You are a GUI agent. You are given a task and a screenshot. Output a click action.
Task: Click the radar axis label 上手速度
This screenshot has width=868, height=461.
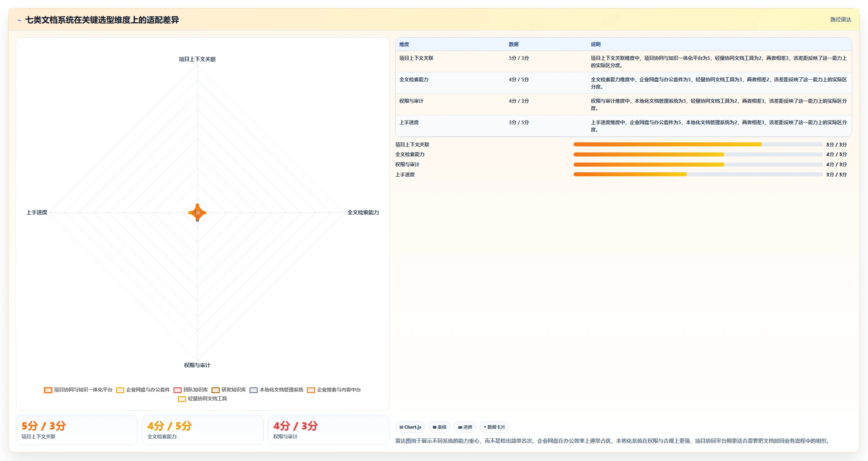tap(37, 212)
